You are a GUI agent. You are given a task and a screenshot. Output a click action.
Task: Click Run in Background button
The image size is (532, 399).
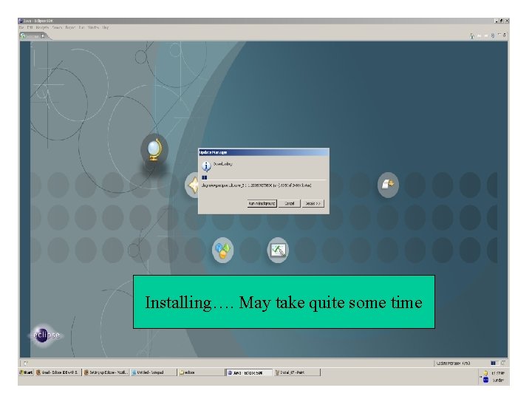262,204
